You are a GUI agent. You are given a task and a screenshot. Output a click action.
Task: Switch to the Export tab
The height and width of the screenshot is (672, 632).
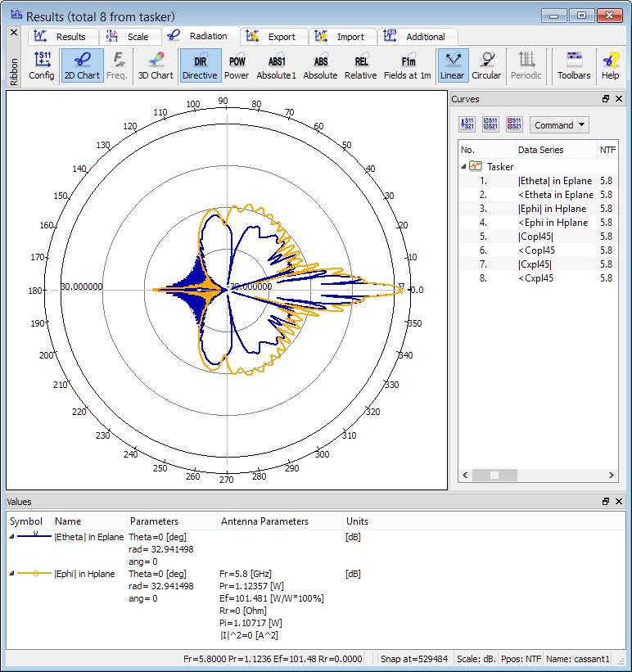coord(274,37)
